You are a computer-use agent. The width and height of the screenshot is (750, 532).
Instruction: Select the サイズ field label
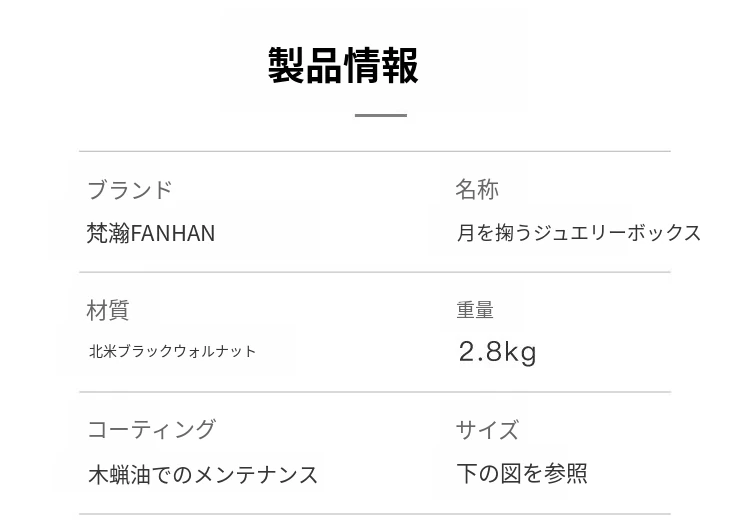click(x=487, y=430)
